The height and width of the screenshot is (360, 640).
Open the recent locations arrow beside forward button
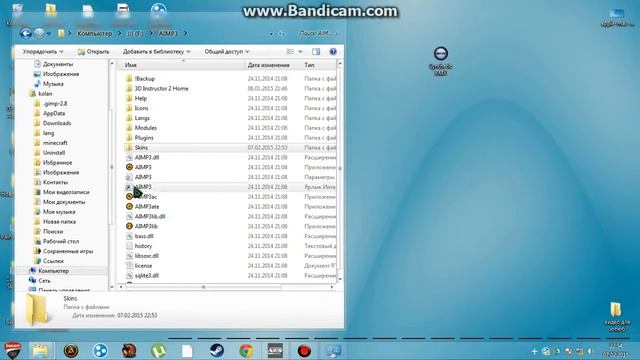tap(49, 34)
